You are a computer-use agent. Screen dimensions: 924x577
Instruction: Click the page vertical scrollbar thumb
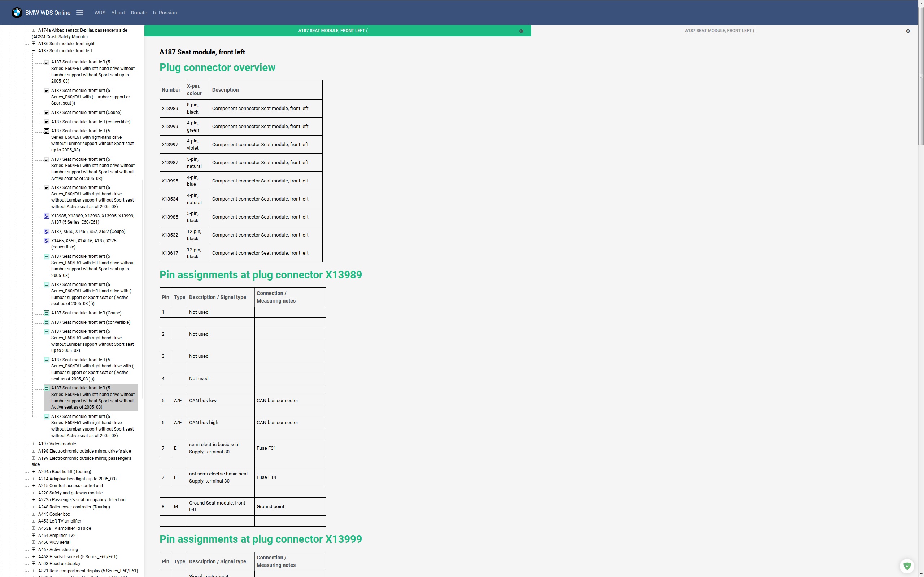[920, 76]
